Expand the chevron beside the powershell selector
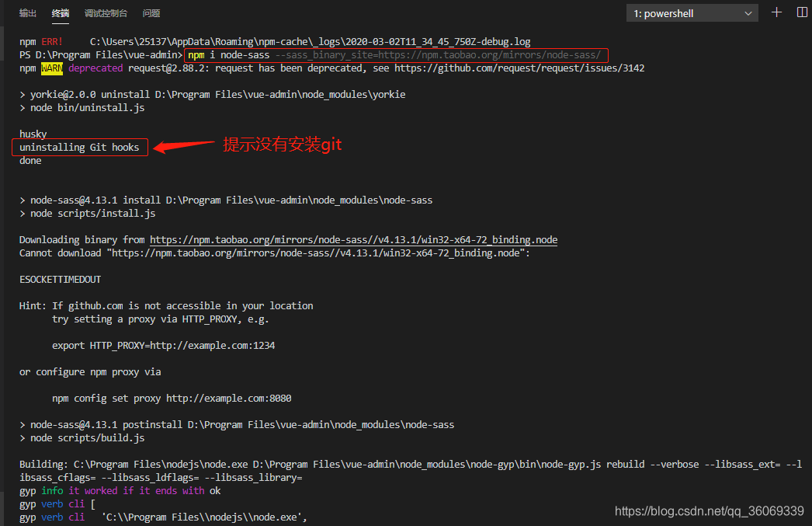Viewport: 812px width, 526px height. click(748, 12)
